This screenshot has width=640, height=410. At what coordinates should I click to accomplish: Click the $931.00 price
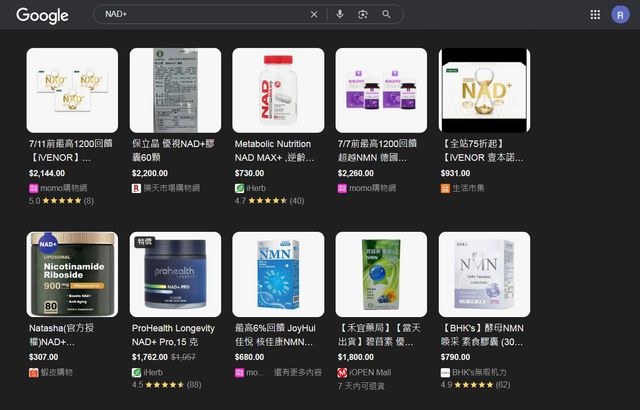pos(455,173)
